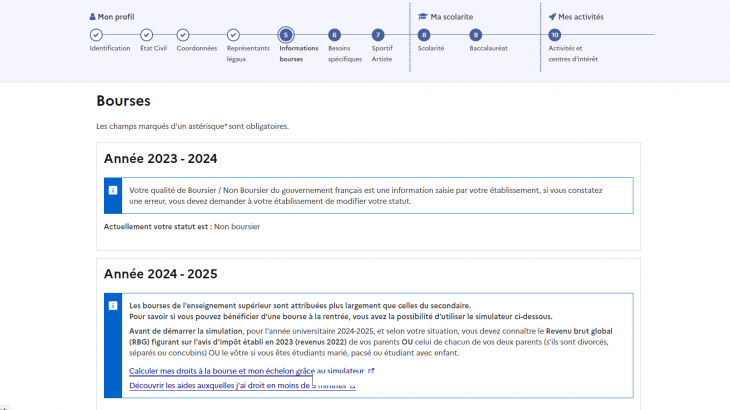Select the Identification checkmark circle

coord(96,35)
